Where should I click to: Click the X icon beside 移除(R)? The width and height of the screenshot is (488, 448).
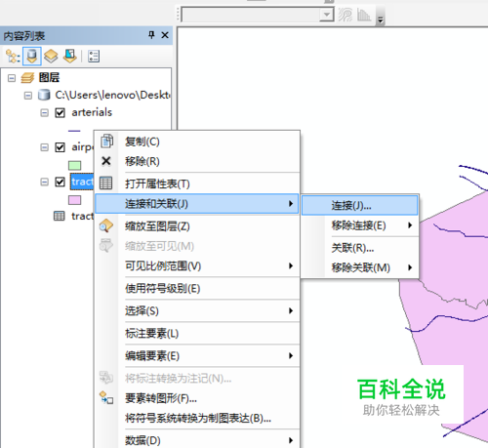pyautogui.click(x=106, y=161)
